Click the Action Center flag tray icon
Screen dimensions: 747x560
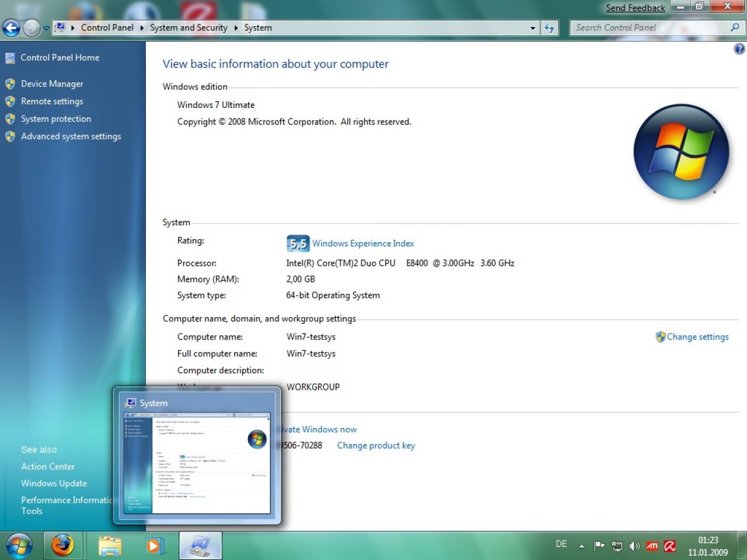point(599,546)
